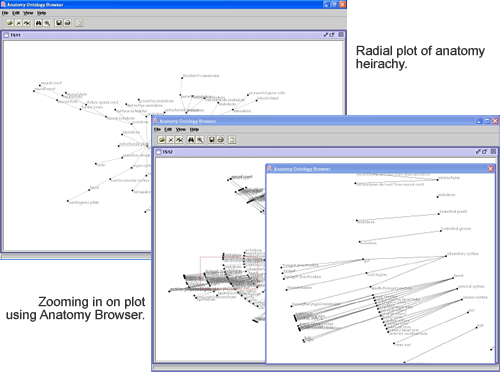
Task: Close the zoomed Anatomy Ontology Browser popup
Action: tap(491, 169)
